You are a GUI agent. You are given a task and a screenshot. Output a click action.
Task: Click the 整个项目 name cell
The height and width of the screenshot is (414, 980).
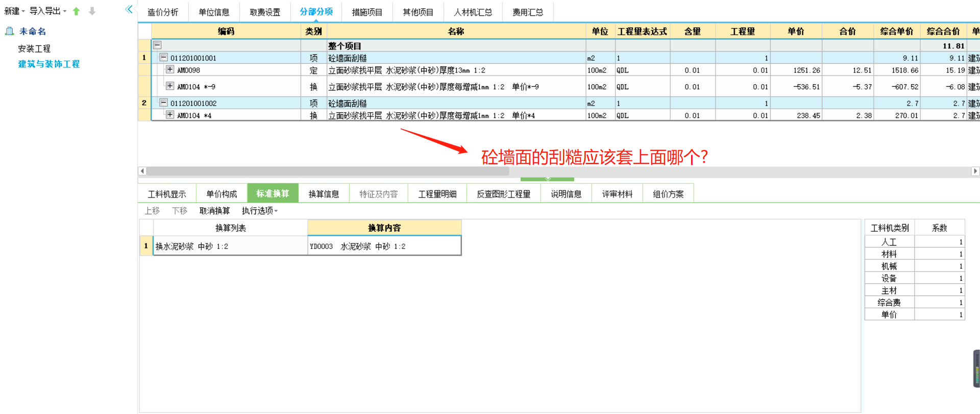tap(456, 45)
